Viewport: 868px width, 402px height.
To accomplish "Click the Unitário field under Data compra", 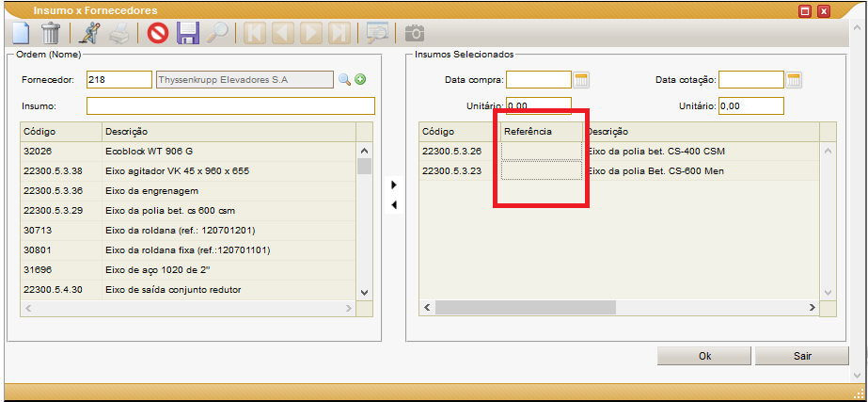I will tap(539, 105).
